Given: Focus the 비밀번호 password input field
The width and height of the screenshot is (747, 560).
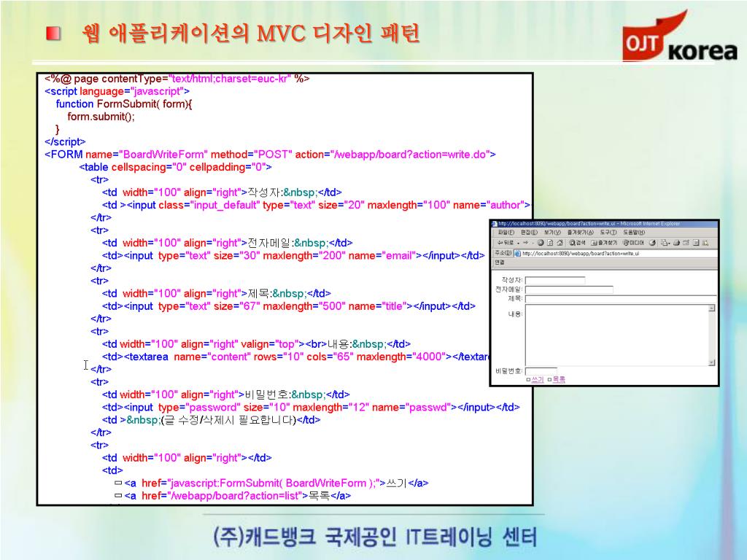Looking at the screenshot, I should pyautogui.click(x=541, y=371).
